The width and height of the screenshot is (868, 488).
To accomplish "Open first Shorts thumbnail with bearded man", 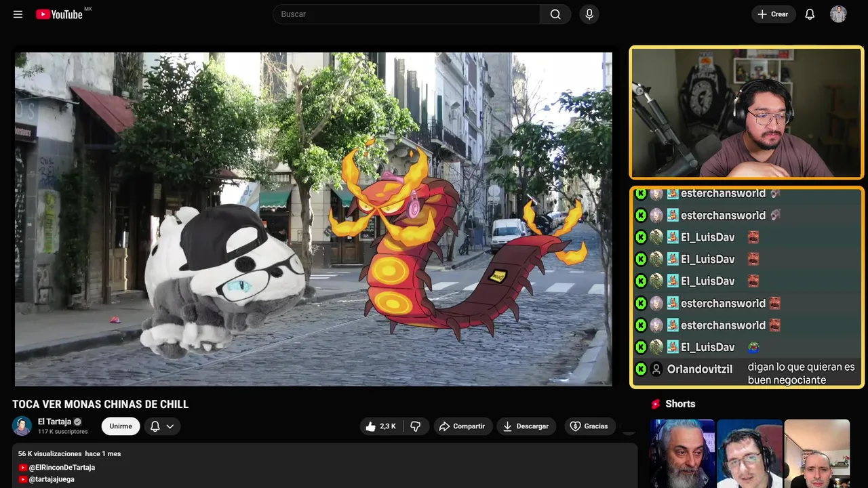I will point(682,453).
